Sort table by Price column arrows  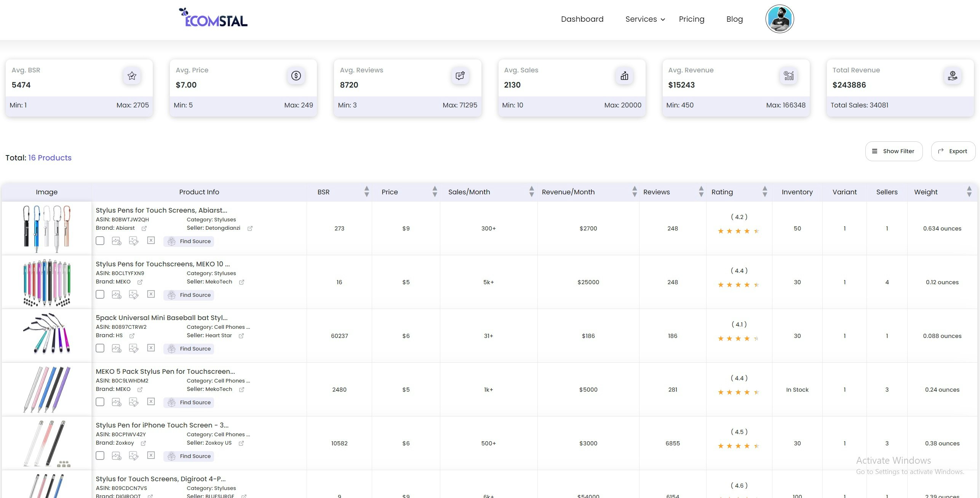point(435,192)
